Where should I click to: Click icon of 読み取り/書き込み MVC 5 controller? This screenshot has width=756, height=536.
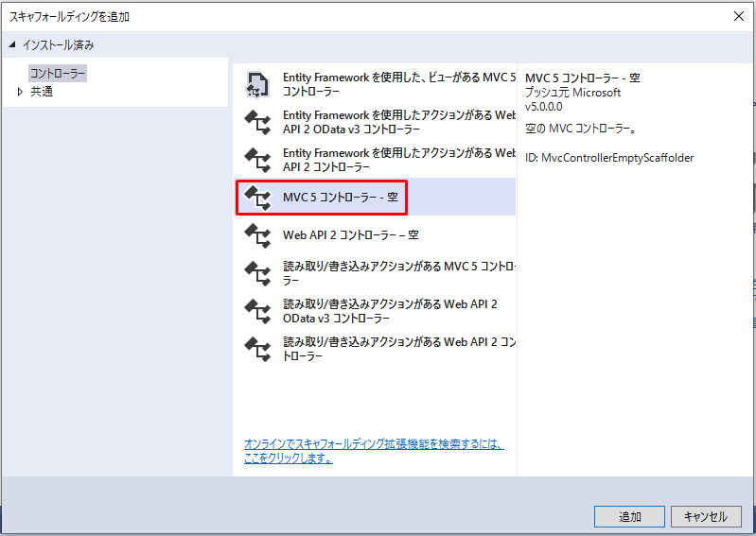[258, 273]
